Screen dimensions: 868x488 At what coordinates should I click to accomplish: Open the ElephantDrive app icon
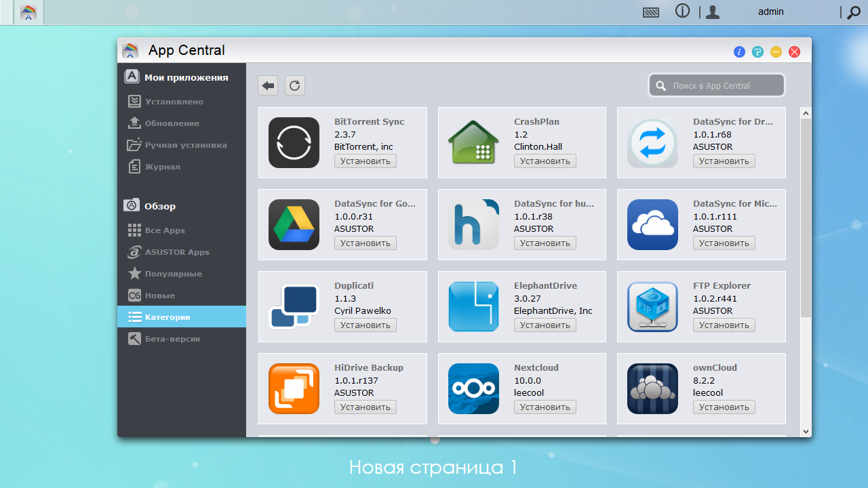473,306
